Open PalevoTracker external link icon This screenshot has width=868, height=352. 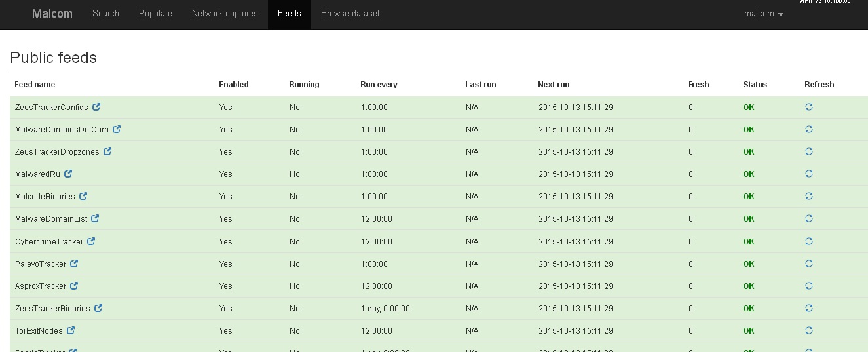point(74,264)
